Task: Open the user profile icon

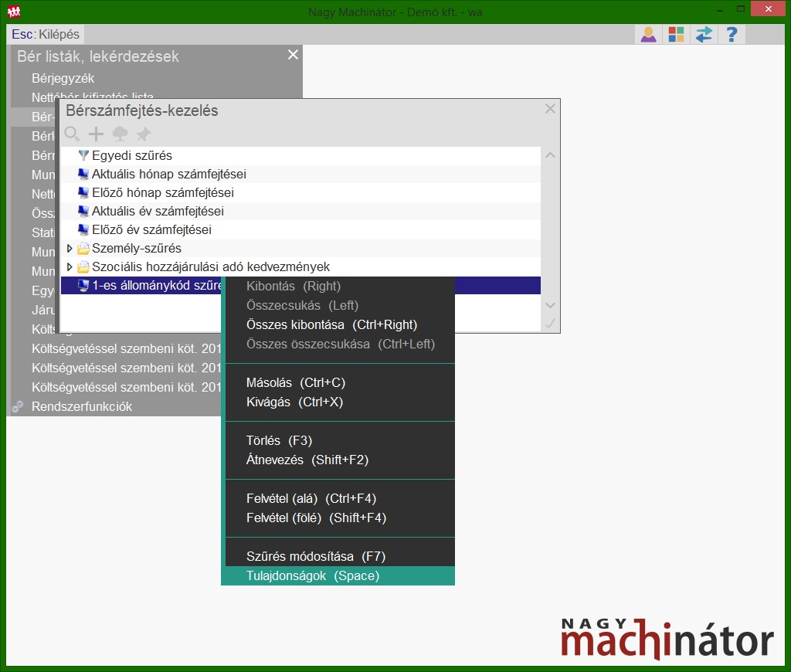Action: 648,34
